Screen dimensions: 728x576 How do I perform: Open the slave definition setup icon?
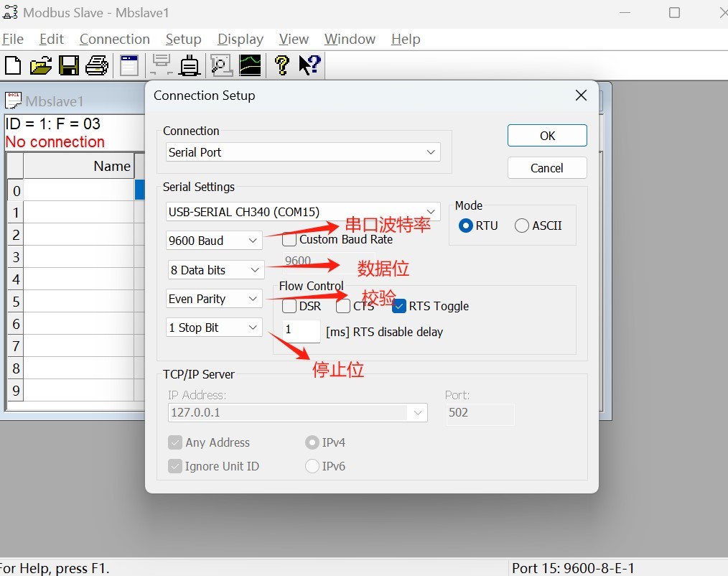(130, 65)
